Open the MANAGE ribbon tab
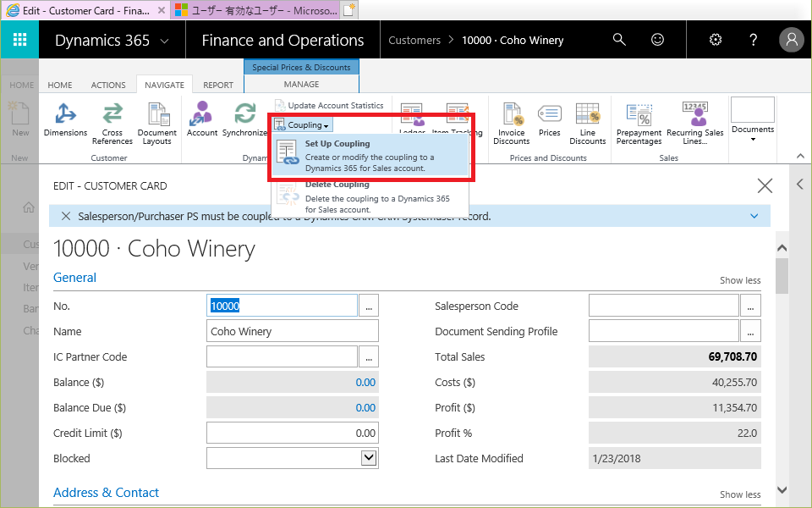Image resolution: width=812 pixels, height=508 pixels. click(x=301, y=84)
